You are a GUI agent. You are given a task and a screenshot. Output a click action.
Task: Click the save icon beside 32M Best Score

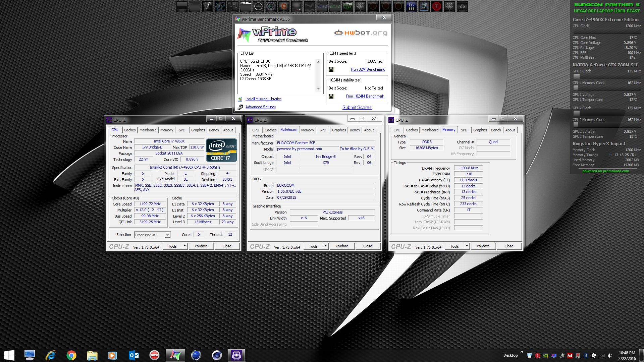[331, 69]
